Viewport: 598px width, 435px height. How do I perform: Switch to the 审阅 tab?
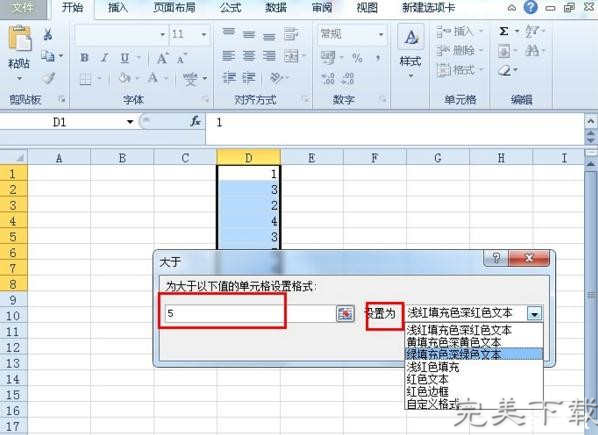(322, 8)
